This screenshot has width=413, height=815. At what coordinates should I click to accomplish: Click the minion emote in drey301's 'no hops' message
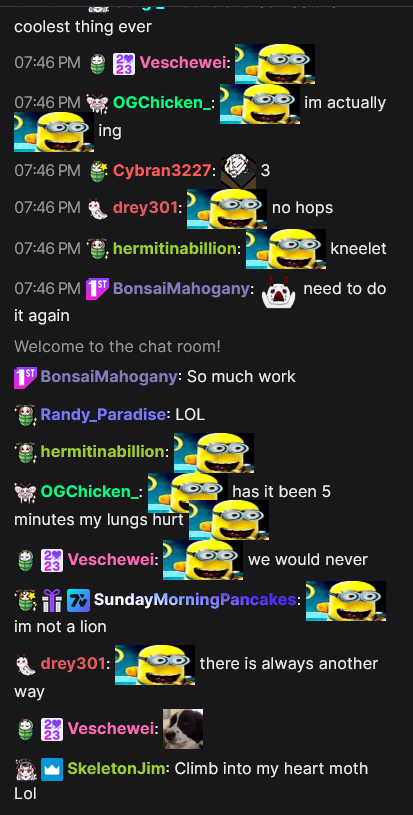(227, 208)
